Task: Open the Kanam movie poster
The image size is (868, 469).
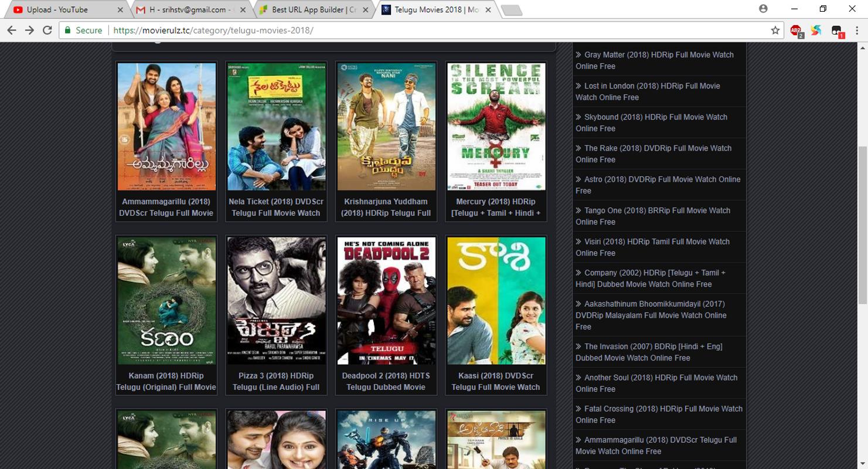Action: (166, 301)
